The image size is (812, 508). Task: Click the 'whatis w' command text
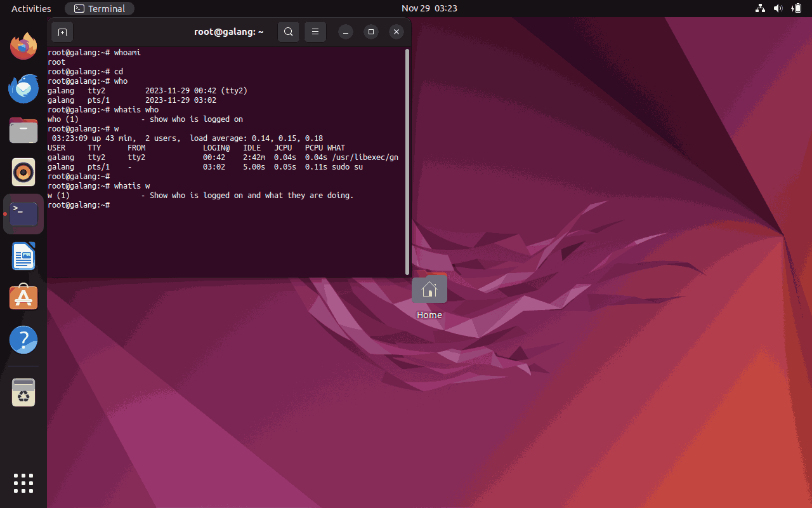[132, 186]
